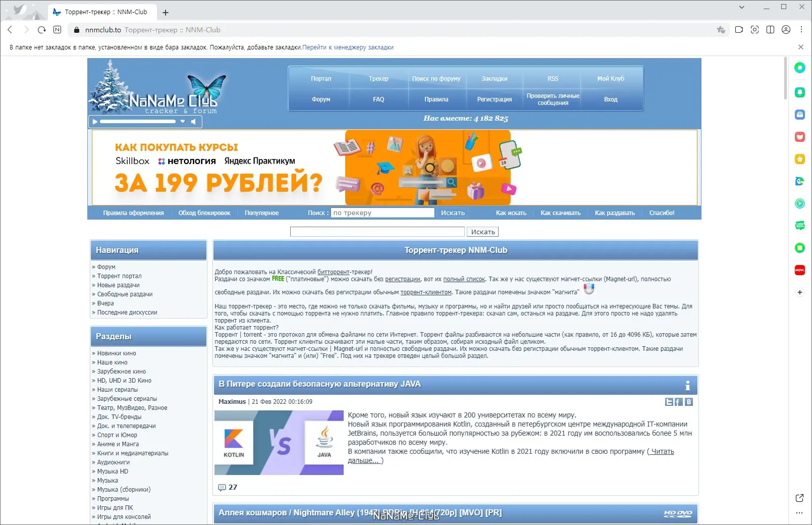Image resolution: width=812 pixels, height=525 pixels.
Task: Share the Kotlin post on Facebook
Action: pos(679,402)
